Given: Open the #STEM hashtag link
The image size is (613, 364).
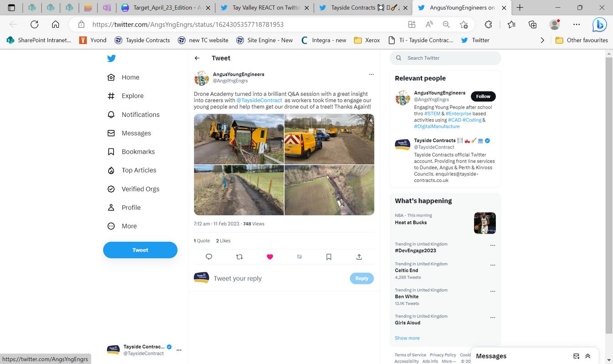Looking at the screenshot, I should click(432, 114).
